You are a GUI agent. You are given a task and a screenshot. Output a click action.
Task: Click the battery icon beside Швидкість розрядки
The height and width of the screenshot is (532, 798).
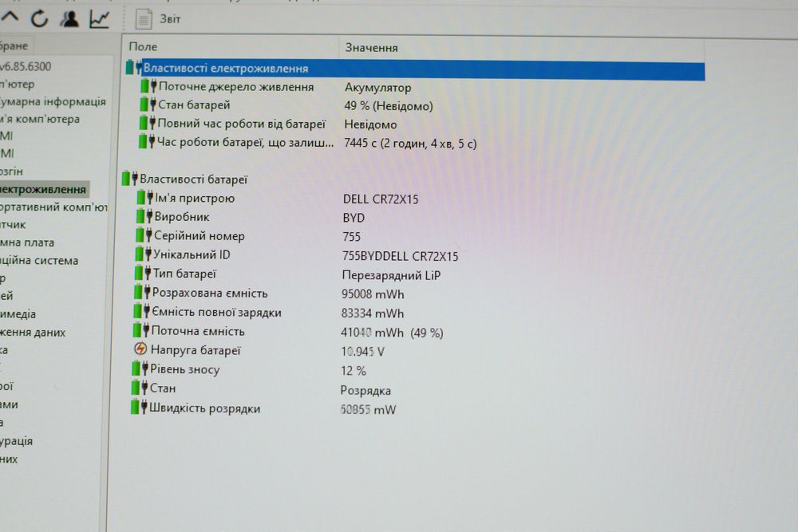(138, 408)
